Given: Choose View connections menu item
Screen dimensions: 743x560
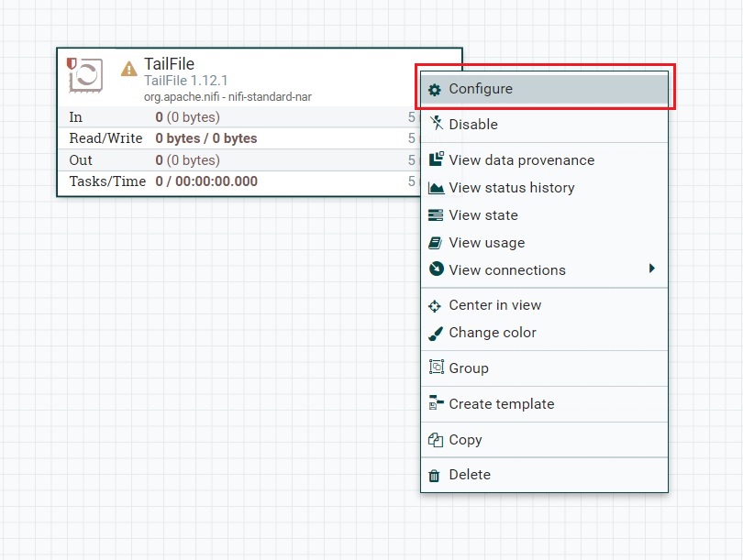Looking at the screenshot, I should pyautogui.click(x=544, y=269).
